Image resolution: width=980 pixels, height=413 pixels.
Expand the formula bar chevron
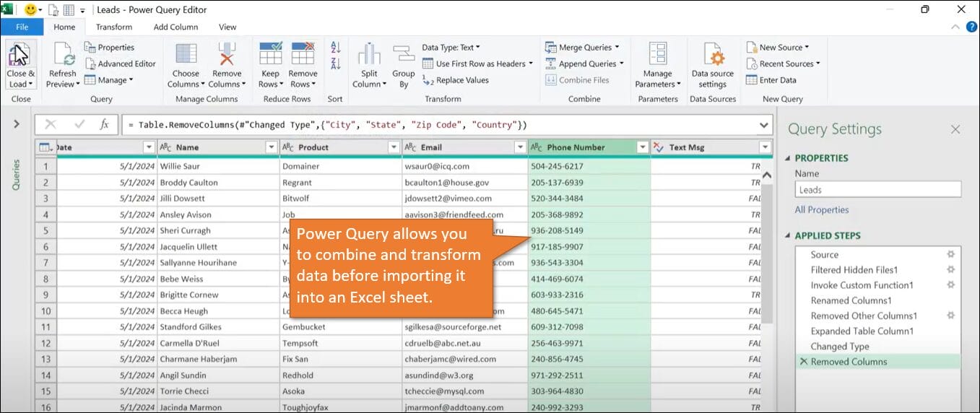click(764, 125)
